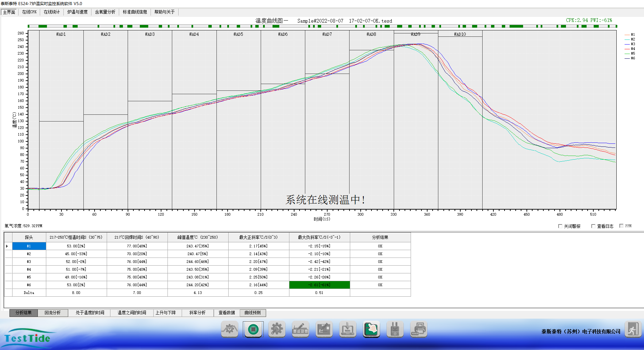
Task: Click the data logger device icon
Action: point(395,329)
